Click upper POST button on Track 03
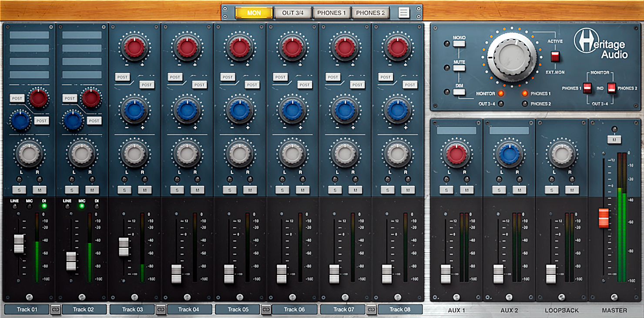This screenshot has width=644, height=318. tap(123, 77)
